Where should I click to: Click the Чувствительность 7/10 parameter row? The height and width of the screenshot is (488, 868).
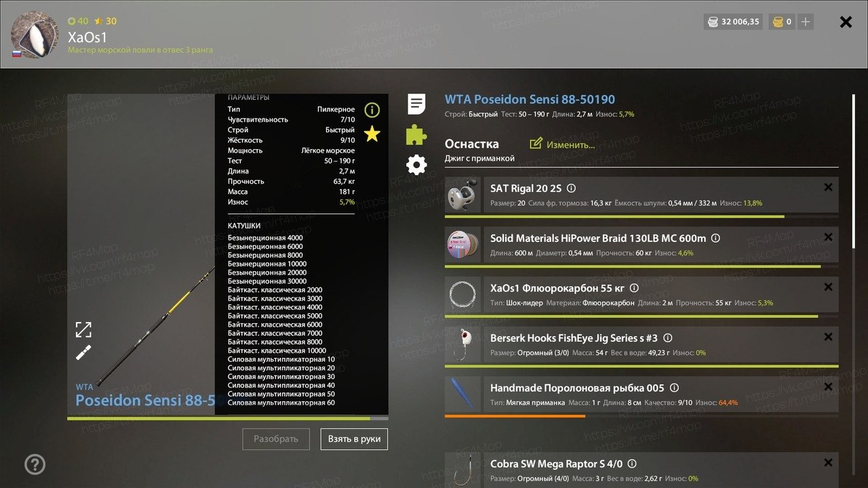[x=291, y=119]
